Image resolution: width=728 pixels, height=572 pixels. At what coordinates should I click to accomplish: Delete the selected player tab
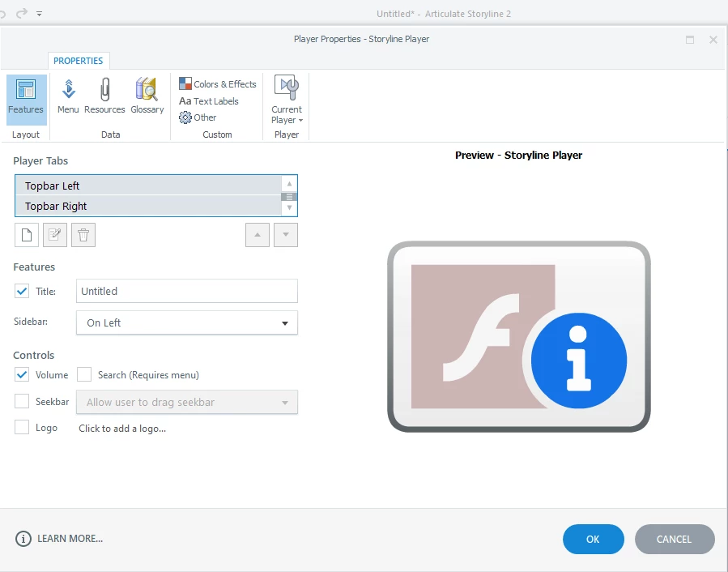83,235
